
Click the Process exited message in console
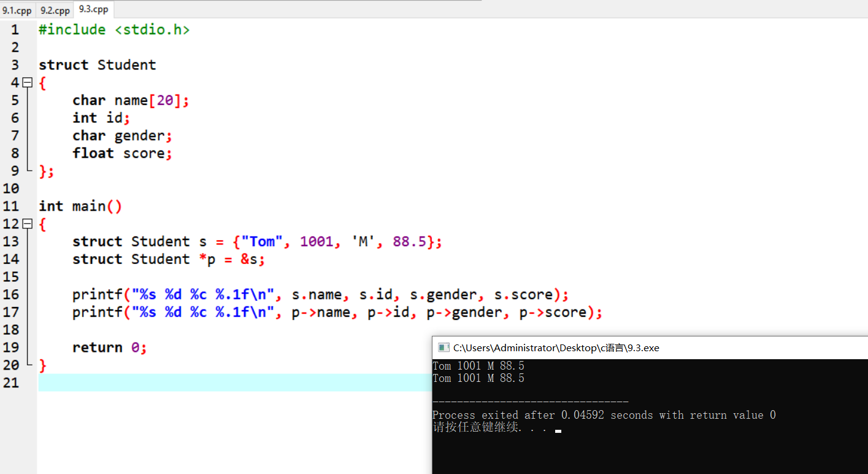point(604,415)
